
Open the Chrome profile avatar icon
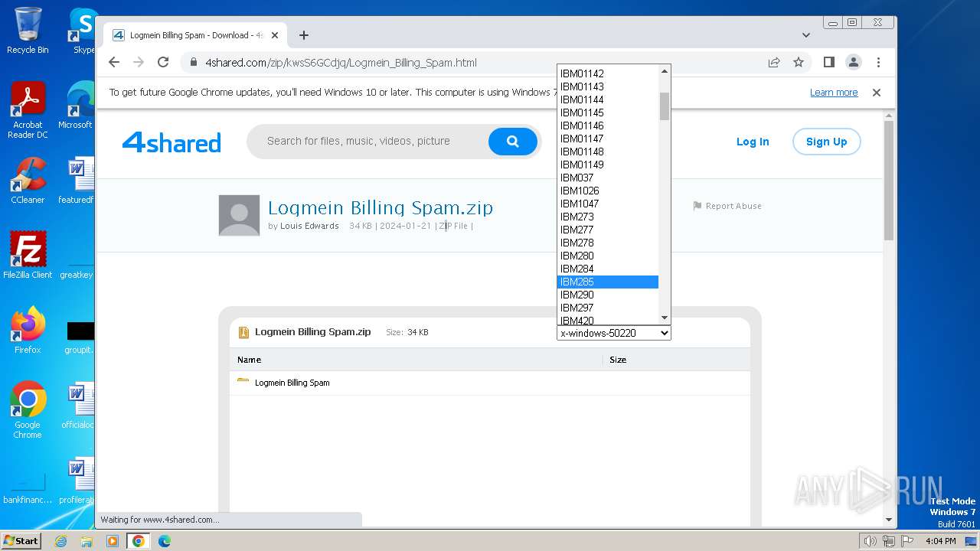tap(854, 63)
